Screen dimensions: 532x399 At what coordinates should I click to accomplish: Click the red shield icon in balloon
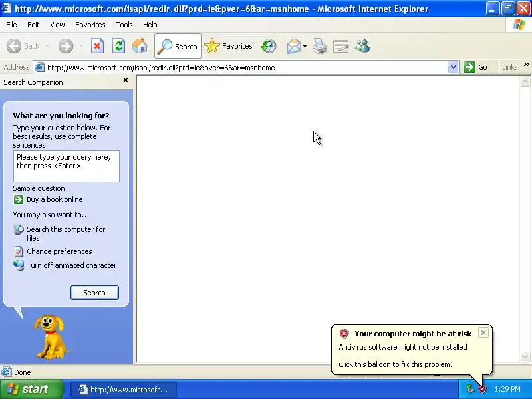click(344, 334)
